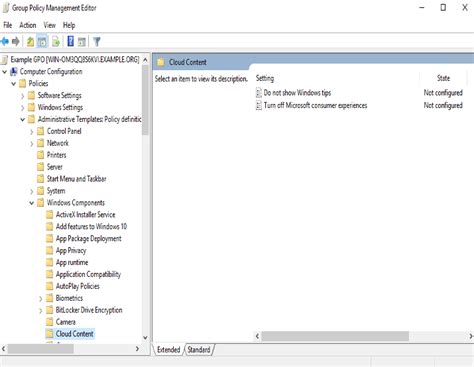Click tree pane horizontal scroll left arrow
This screenshot has height=367, width=474.
[3, 349]
